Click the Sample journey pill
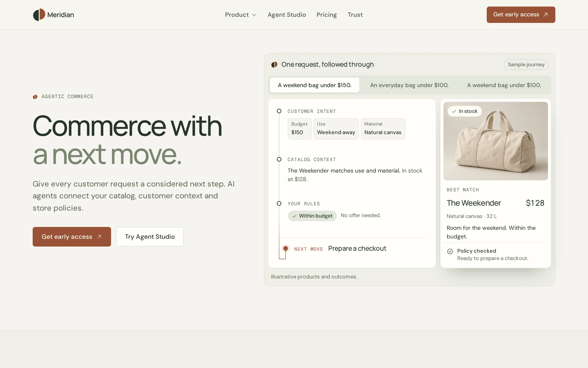588x368 pixels. coord(526,64)
